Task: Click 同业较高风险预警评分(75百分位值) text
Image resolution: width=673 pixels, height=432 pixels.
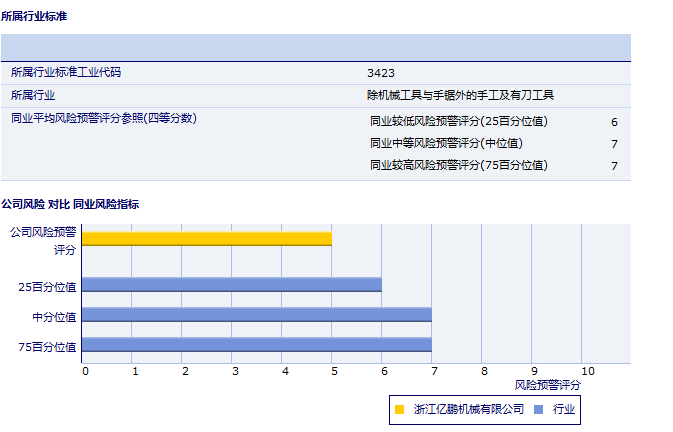Action: [459, 165]
